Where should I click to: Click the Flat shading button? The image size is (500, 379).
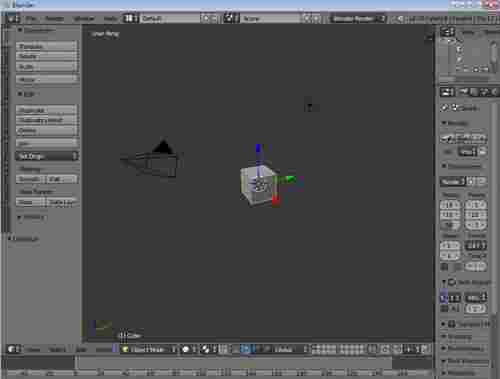coord(62,179)
